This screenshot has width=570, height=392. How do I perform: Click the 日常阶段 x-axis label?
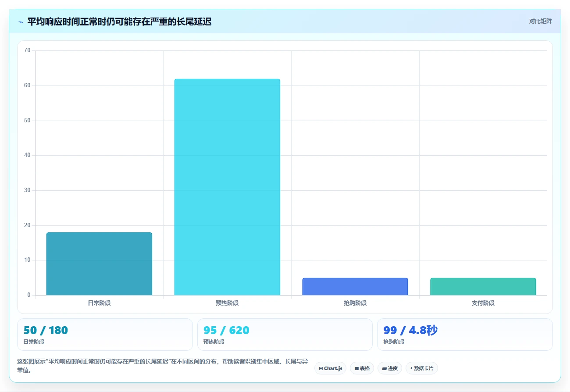pos(99,303)
